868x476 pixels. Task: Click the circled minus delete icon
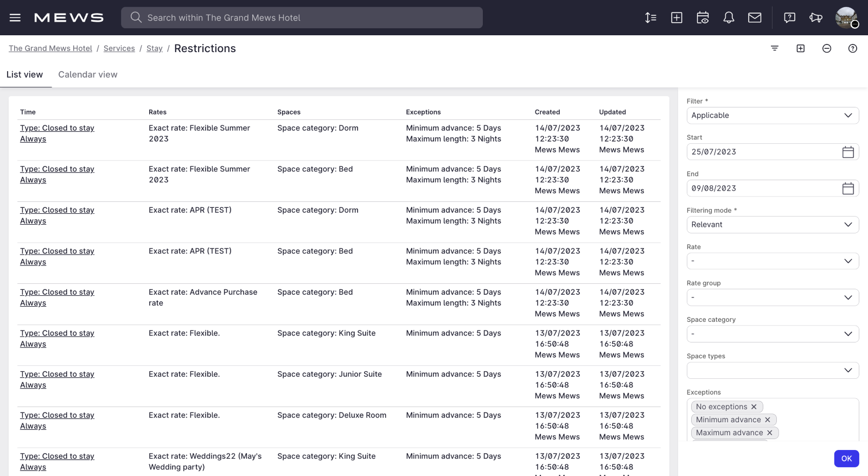827,48
